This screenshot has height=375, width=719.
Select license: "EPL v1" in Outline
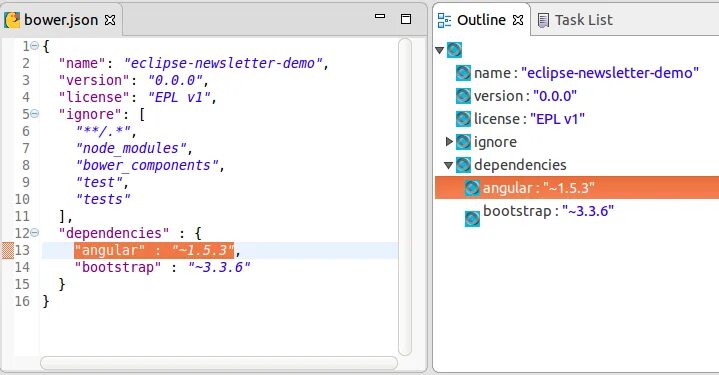point(529,119)
